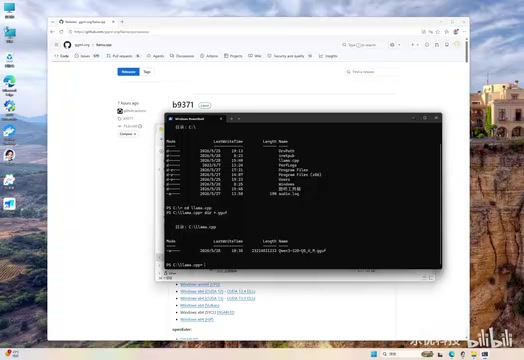Click the github-actions author link
524x360 pixels.
click(135, 111)
